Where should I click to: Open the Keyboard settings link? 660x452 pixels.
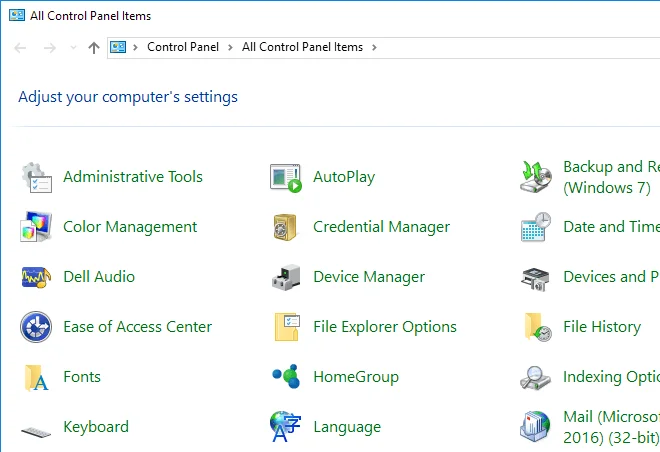pyautogui.click(x=95, y=427)
